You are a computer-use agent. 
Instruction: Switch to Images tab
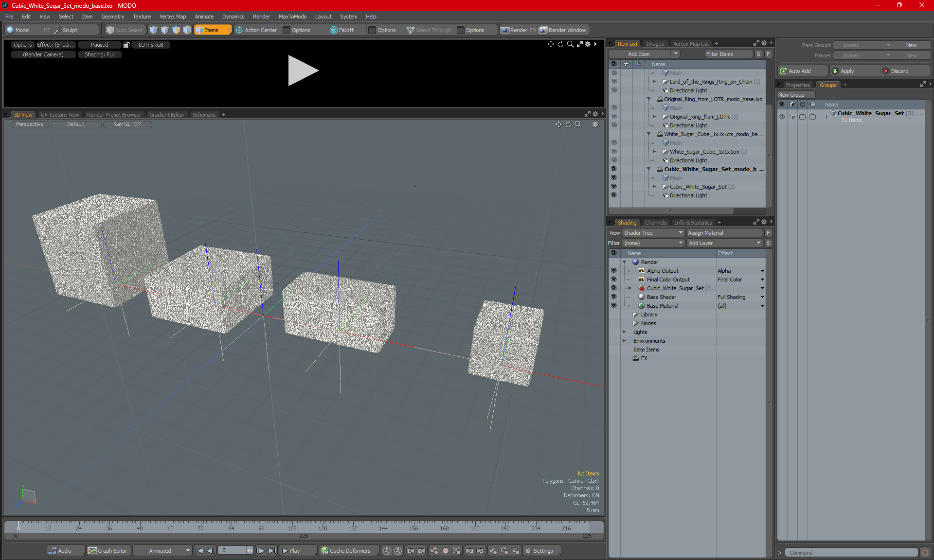click(655, 44)
